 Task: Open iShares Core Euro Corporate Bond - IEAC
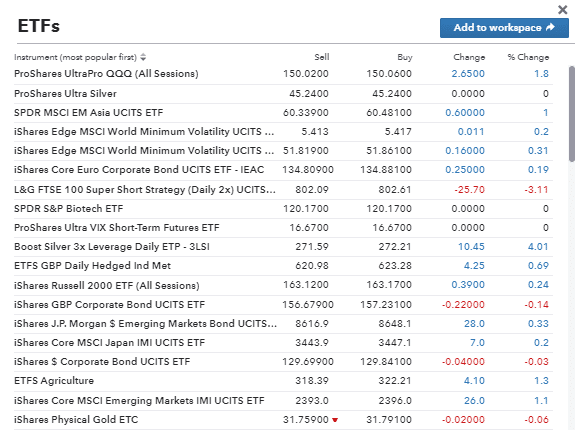coord(139,170)
